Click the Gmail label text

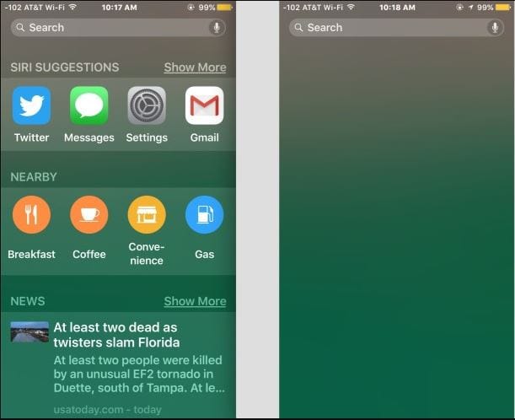click(x=204, y=137)
